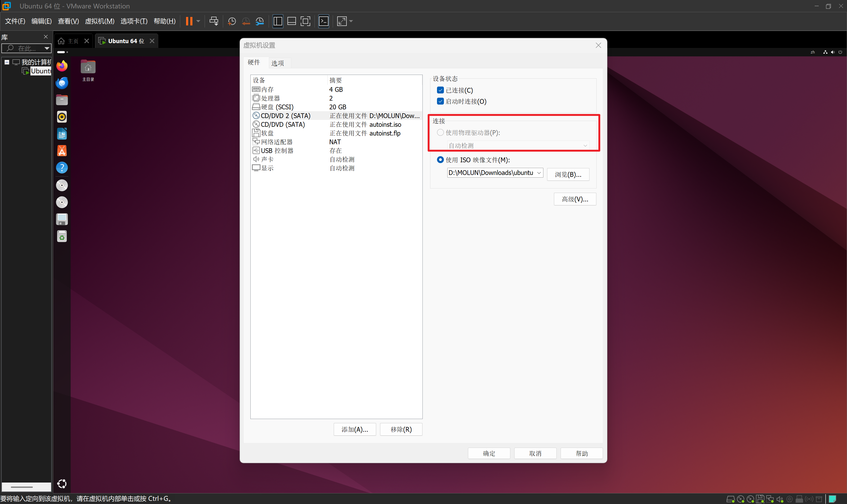Screen dimensions: 847x504
Task: Open the stretch mode dropdown arrow
Action: click(351, 21)
